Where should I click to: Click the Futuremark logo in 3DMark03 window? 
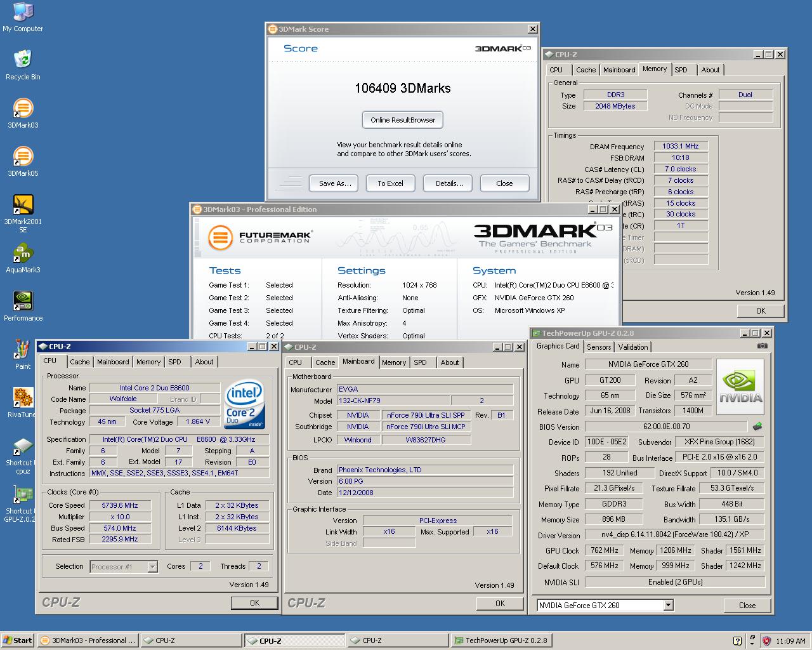[259, 237]
